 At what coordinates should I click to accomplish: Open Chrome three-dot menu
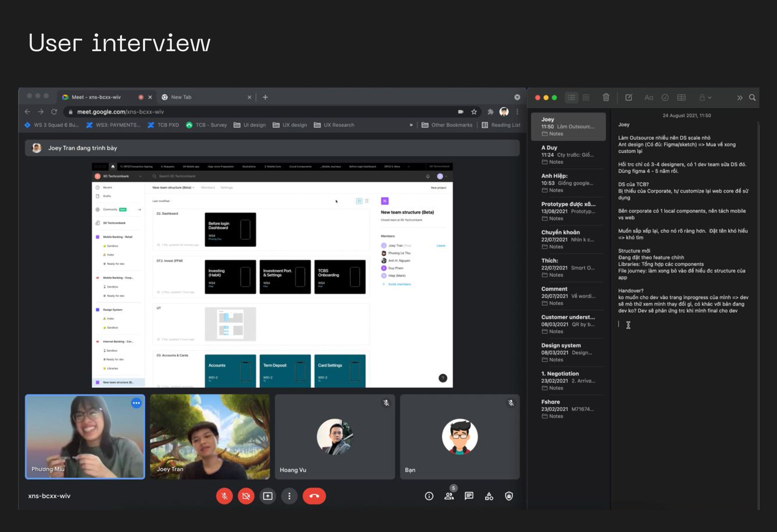point(517,112)
